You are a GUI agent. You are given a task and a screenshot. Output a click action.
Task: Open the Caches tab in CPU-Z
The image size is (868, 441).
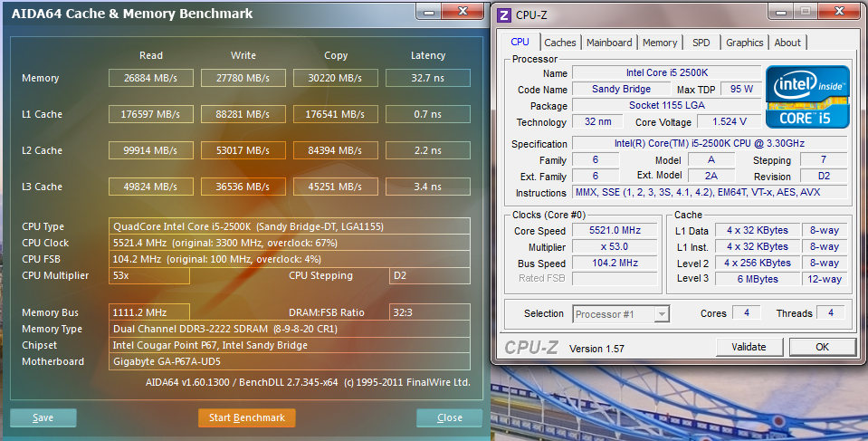tap(559, 43)
